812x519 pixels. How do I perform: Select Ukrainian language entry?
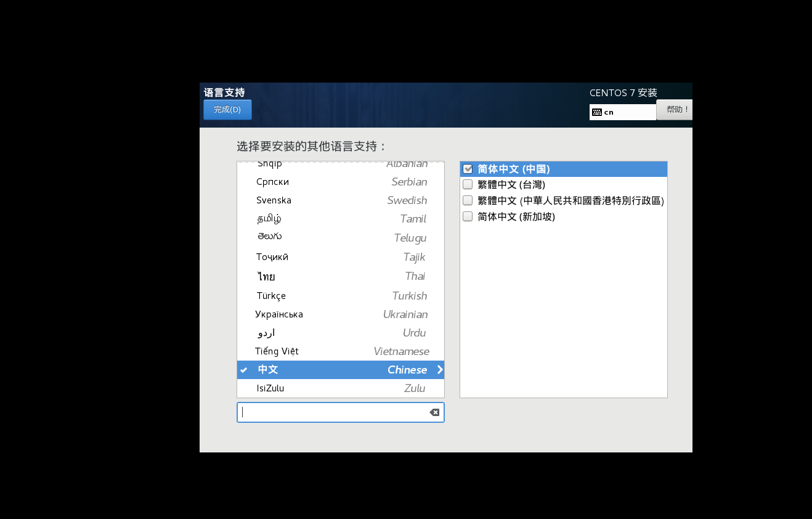pyautogui.click(x=340, y=314)
